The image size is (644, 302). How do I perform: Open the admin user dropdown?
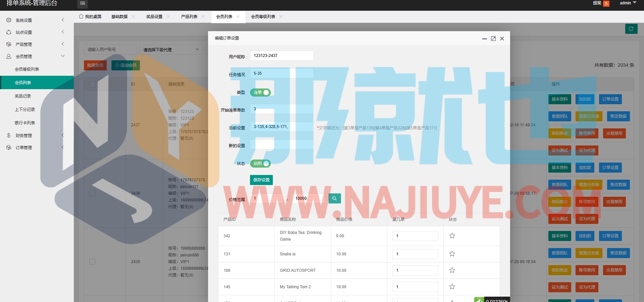[x=628, y=3]
